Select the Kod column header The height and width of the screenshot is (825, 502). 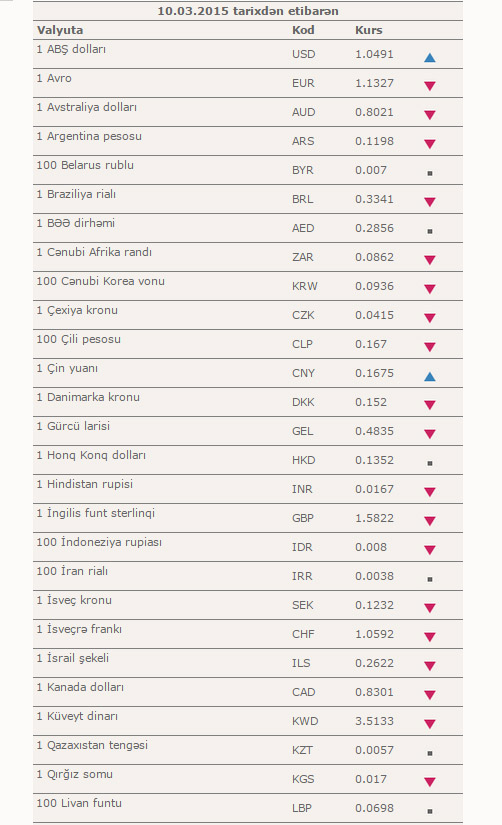[x=303, y=30]
